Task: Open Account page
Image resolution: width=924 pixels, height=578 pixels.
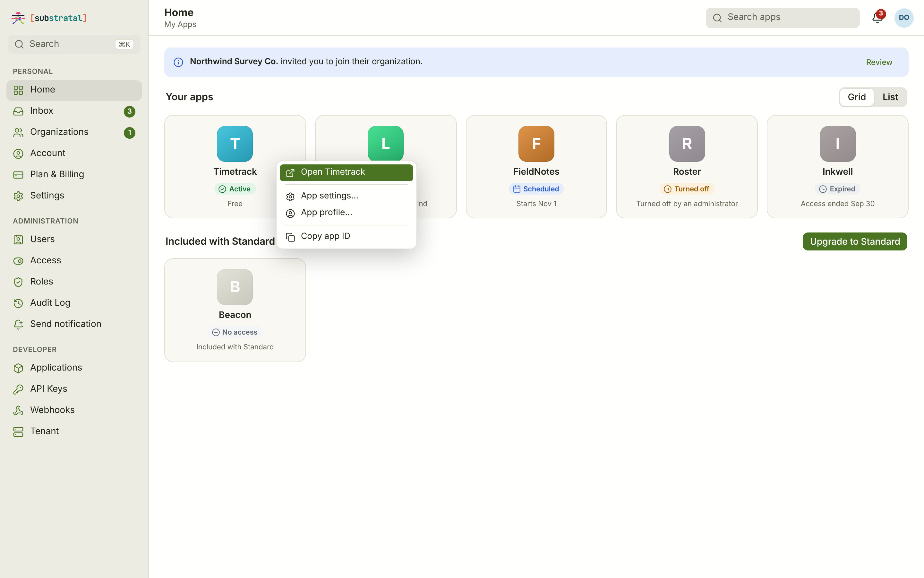Action: point(74,153)
